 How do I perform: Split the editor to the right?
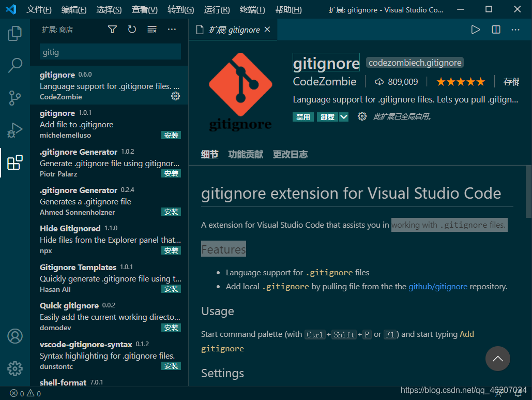click(496, 30)
